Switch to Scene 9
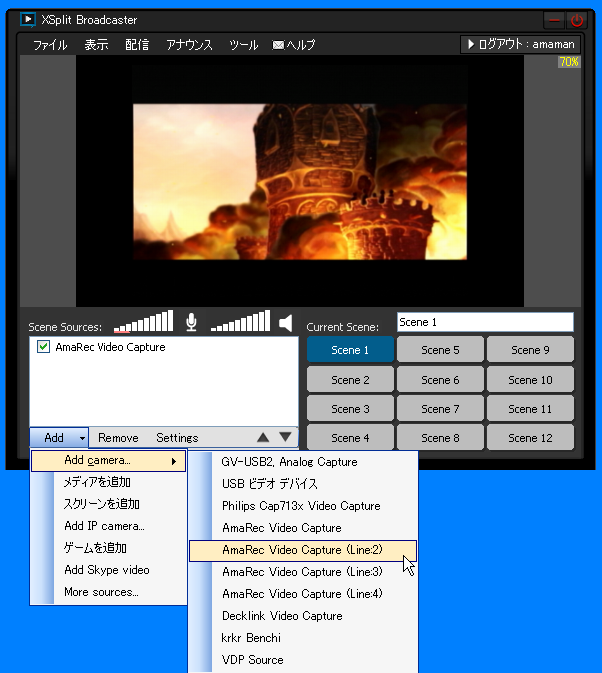The height and width of the screenshot is (673, 602). (x=530, y=350)
